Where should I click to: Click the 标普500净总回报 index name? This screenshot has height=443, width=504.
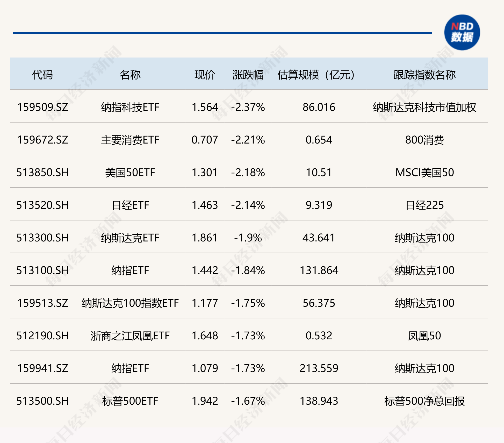click(x=424, y=401)
